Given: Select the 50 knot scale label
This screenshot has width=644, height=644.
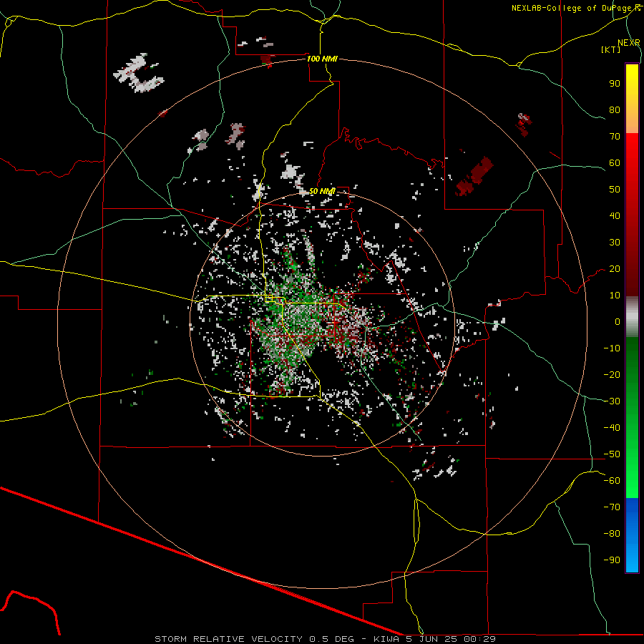Looking at the screenshot, I should [x=615, y=190].
